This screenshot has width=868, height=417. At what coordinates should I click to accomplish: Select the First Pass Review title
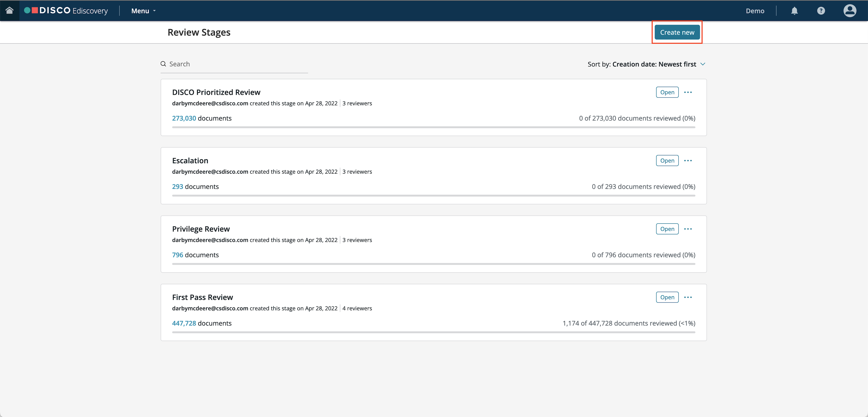[x=202, y=297]
